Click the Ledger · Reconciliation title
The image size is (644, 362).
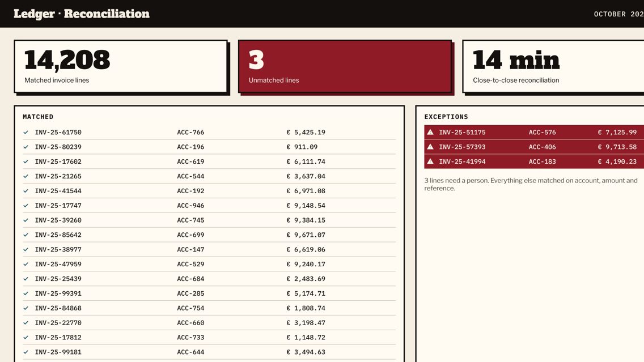[x=81, y=14]
